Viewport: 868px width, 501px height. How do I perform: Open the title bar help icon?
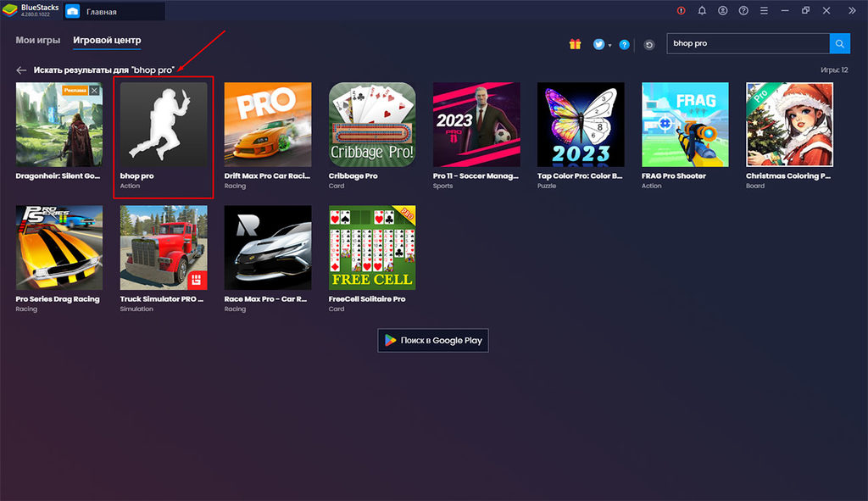pyautogui.click(x=743, y=10)
